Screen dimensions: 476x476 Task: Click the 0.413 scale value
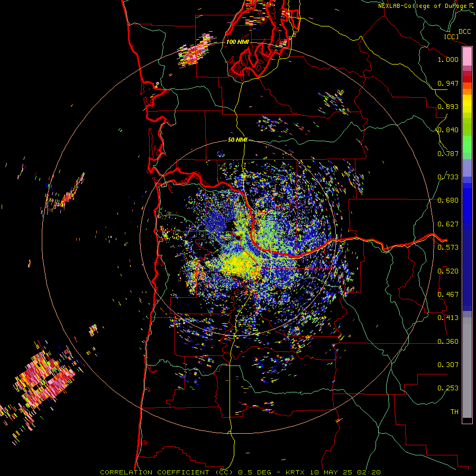click(448, 318)
